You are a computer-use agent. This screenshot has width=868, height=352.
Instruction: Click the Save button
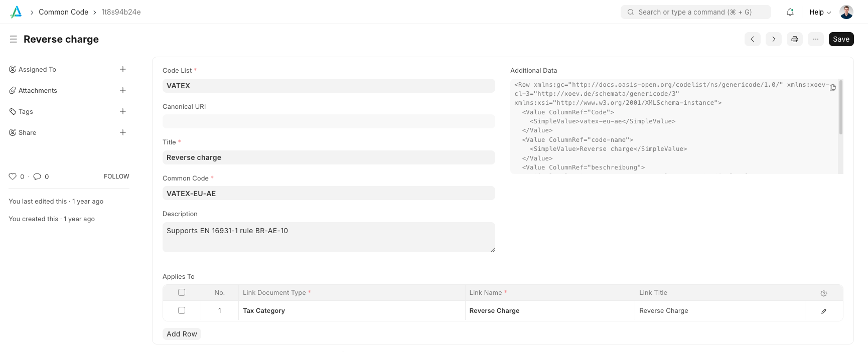pyautogui.click(x=841, y=39)
